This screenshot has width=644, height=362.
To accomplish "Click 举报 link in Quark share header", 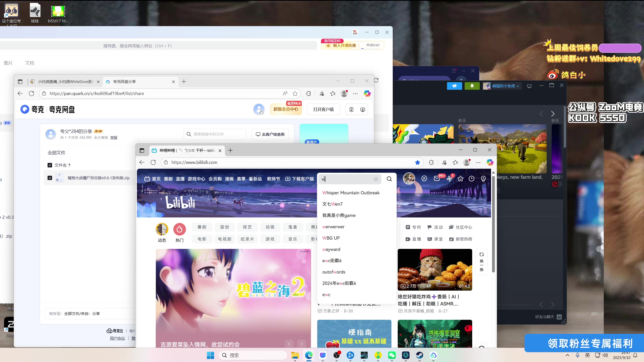I will point(114,138).
